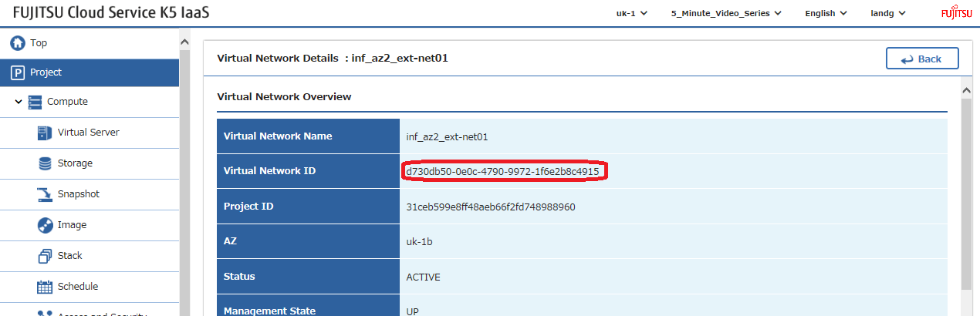Open the uk-1 region dropdown
980x316 pixels.
pyautogui.click(x=631, y=13)
